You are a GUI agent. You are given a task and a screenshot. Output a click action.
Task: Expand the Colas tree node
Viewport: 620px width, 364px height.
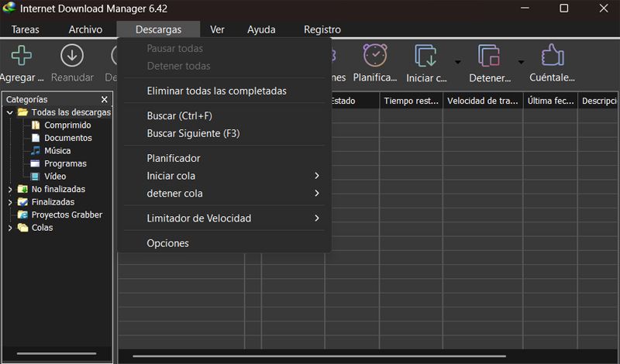point(10,228)
